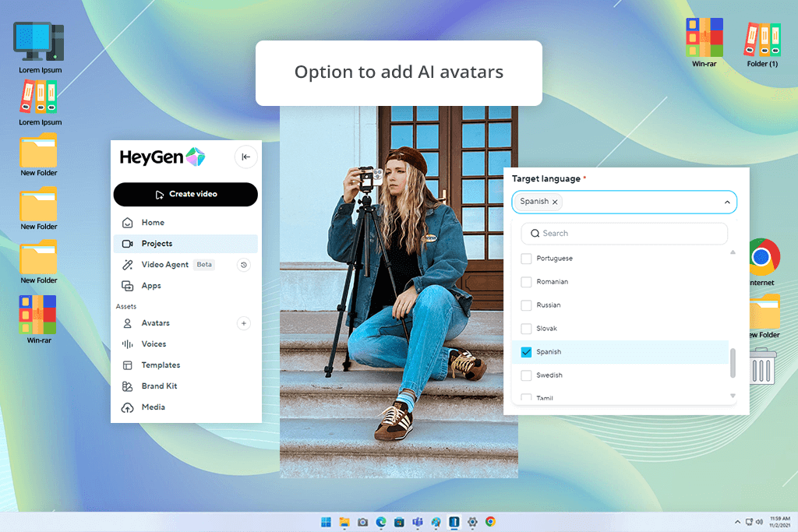Check the Swedish checkbox

point(526,375)
